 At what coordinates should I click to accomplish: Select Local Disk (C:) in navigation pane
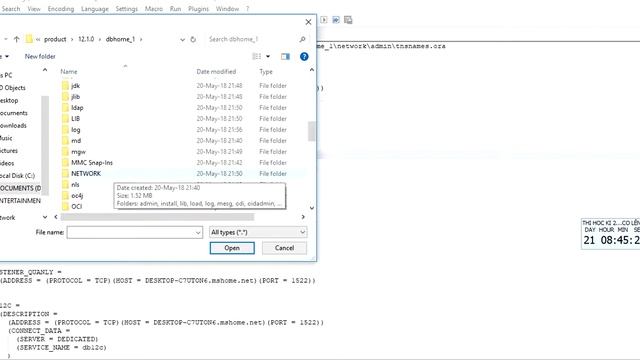[x=18, y=176]
